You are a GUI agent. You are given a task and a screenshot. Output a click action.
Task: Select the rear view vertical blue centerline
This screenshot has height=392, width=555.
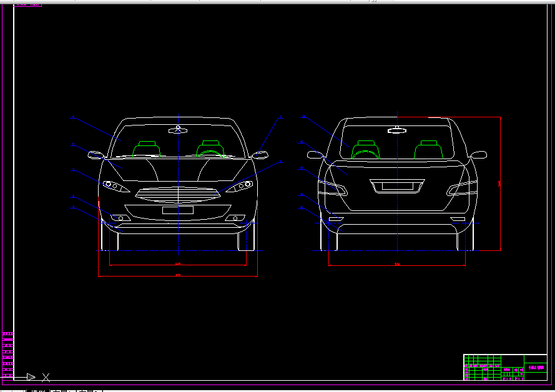pyautogui.click(x=397, y=182)
